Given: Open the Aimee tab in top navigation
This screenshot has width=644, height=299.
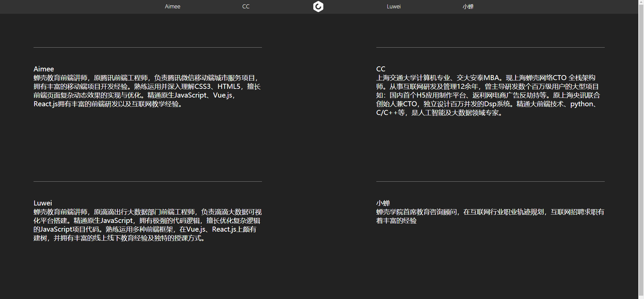Looking at the screenshot, I should [x=172, y=6].
